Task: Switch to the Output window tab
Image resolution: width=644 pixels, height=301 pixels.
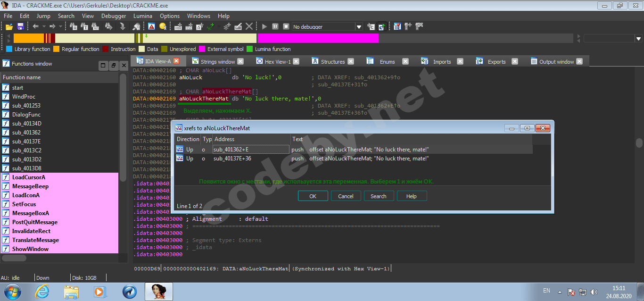Action: click(x=557, y=62)
